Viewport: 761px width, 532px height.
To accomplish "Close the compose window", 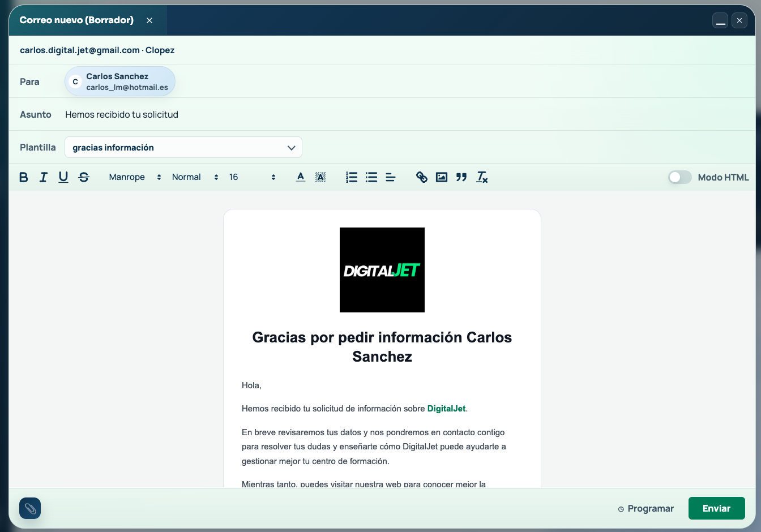I will (739, 20).
